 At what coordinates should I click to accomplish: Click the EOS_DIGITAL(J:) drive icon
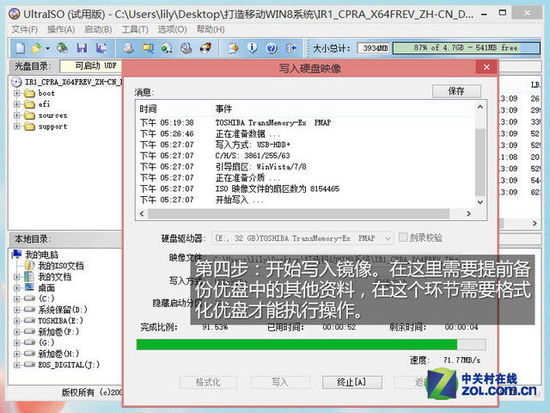29,365
